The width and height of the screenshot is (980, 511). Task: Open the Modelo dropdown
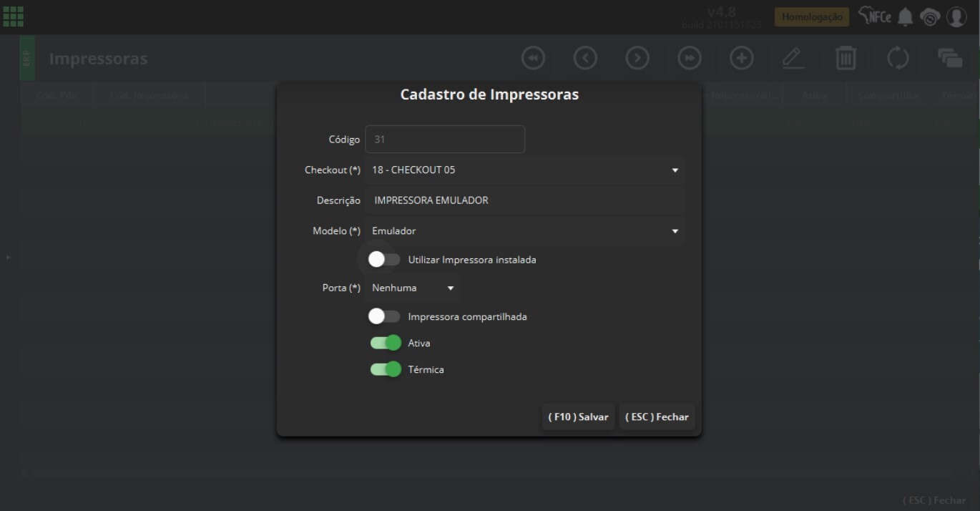(525, 231)
